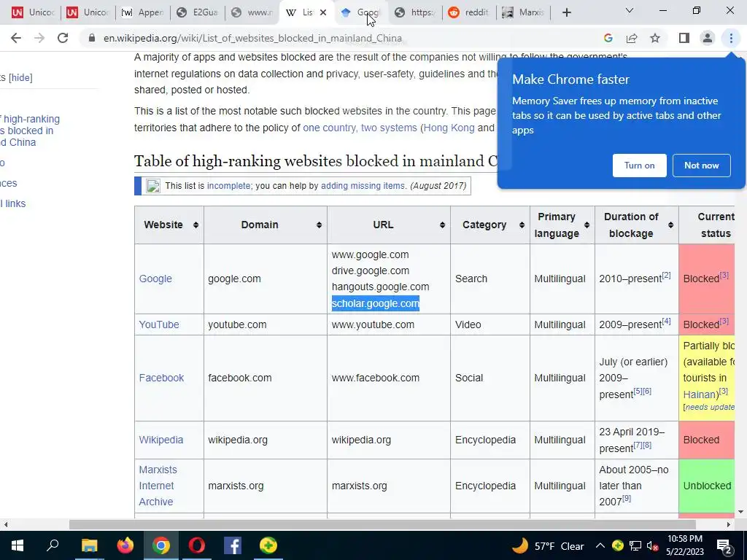The image size is (747, 560).
Task: Open the Chrome side panel
Action: click(x=684, y=38)
